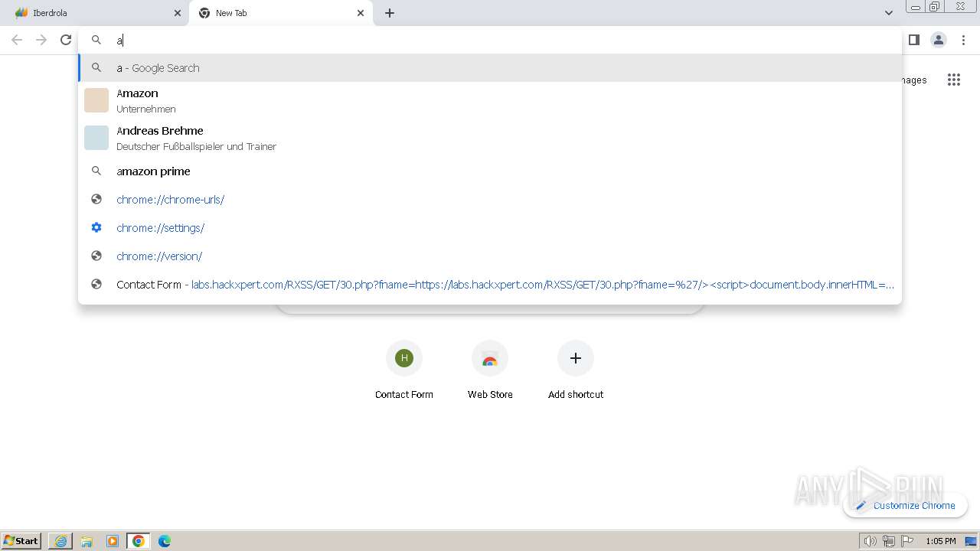Open the Chrome three-dot menu
The width and height of the screenshot is (980, 551).
point(965,40)
